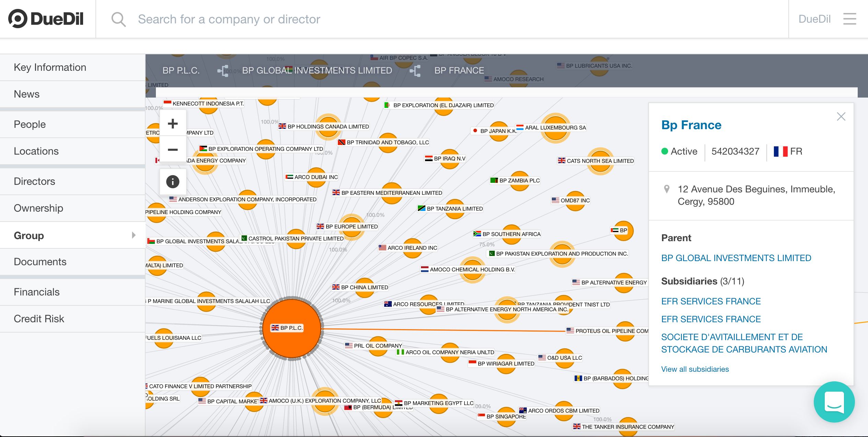Select the BP Zambia PLC node
The width and height of the screenshot is (868, 437).
point(519,181)
